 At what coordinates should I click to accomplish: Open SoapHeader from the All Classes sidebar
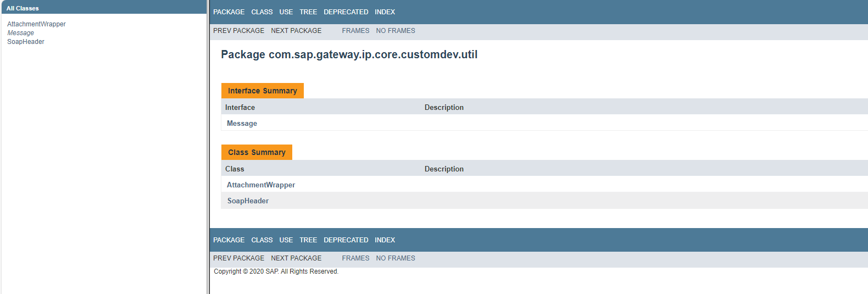click(26, 42)
